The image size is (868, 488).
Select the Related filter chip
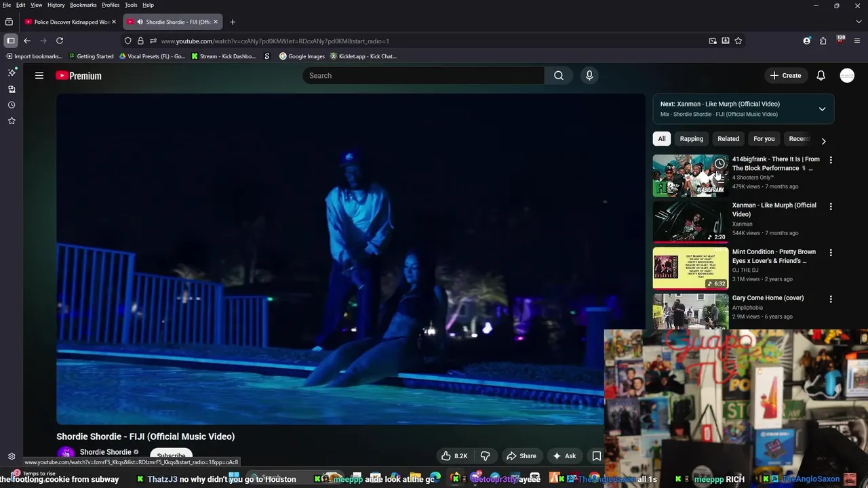point(728,139)
